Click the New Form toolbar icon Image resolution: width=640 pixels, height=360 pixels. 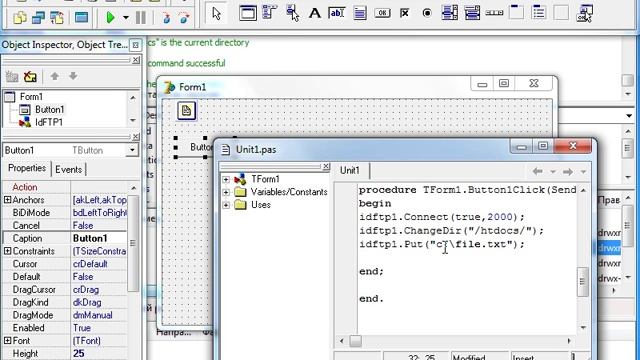pos(81,17)
